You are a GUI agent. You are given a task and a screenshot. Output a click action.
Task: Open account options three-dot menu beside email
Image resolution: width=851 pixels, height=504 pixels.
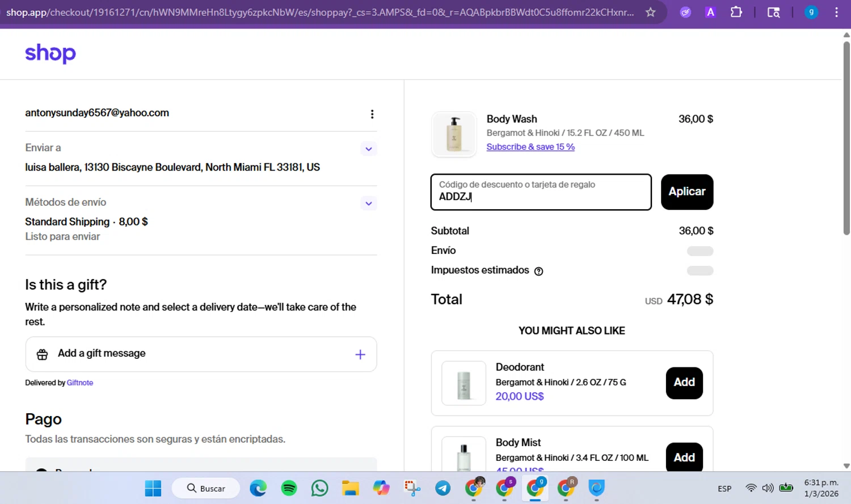click(372, 114)
